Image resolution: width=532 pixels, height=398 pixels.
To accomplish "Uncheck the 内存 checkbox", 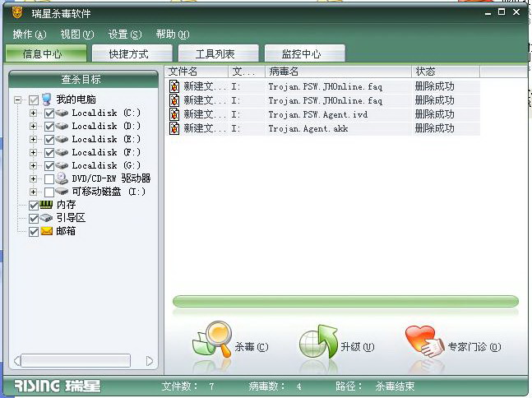I will pos(33,206).
